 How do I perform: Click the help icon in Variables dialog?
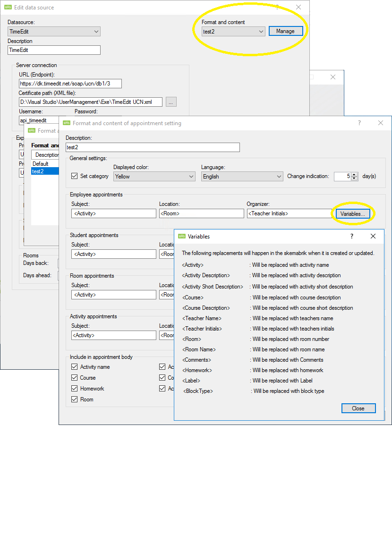tap(351, 236)
